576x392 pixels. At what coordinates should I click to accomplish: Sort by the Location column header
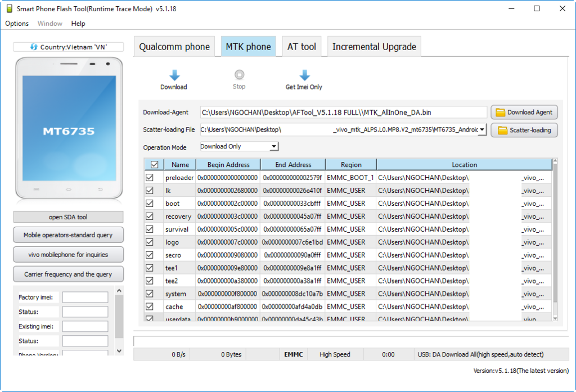(x=464, y=165)
